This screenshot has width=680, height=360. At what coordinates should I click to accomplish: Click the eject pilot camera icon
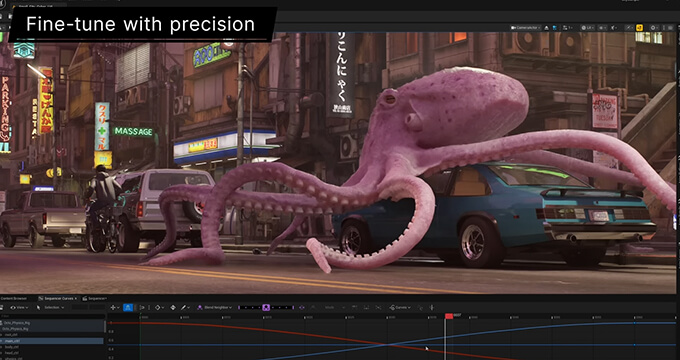(546, 28)
